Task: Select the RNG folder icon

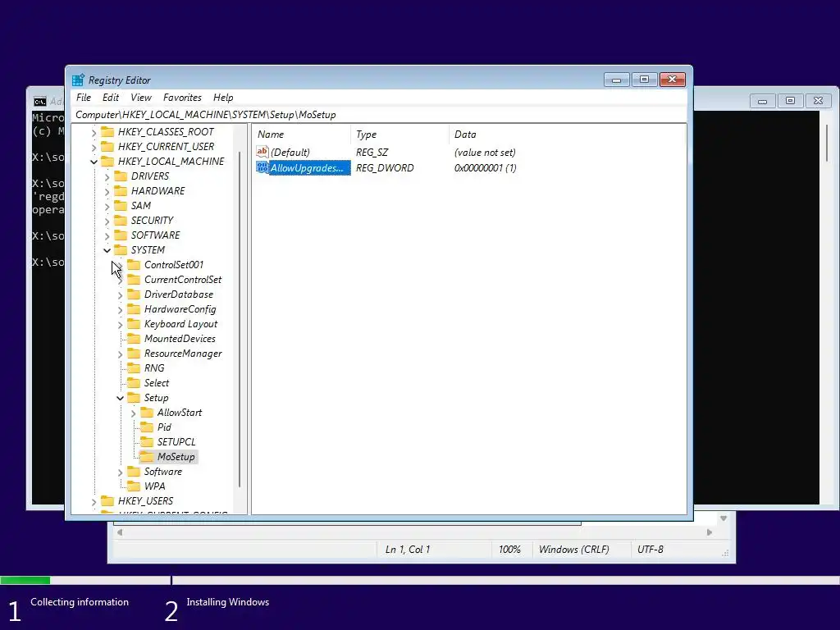Action: pyautogui.click(x=134, y=368)
